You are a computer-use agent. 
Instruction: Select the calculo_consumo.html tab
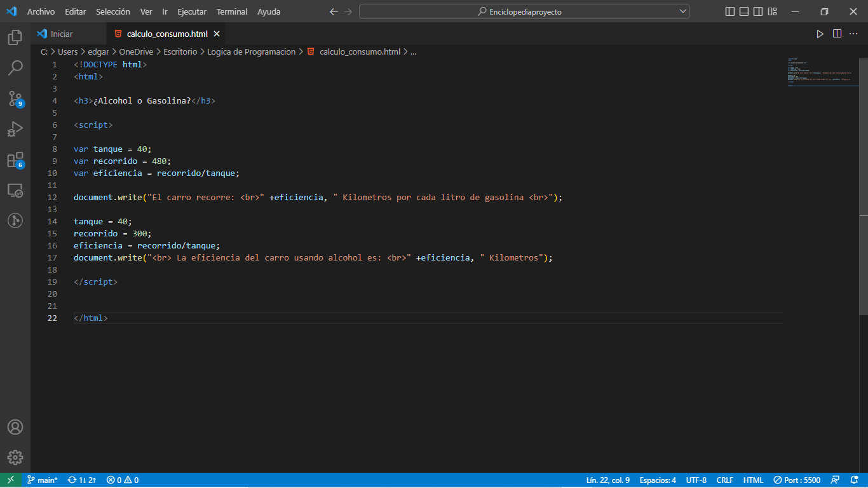pos(166,34)
